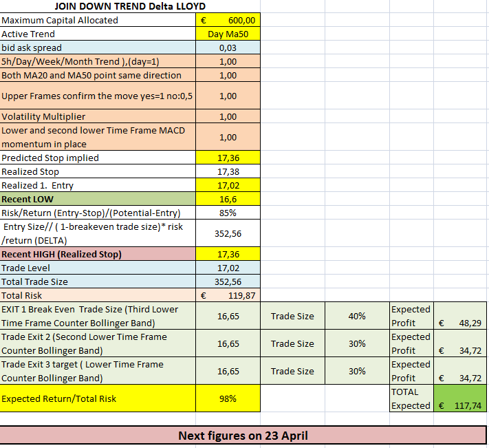Screen dimensions: 489x448
Task: Select 'Expected Profit' label in Trade Exit 2 row
Action: (x=411, y=343)
